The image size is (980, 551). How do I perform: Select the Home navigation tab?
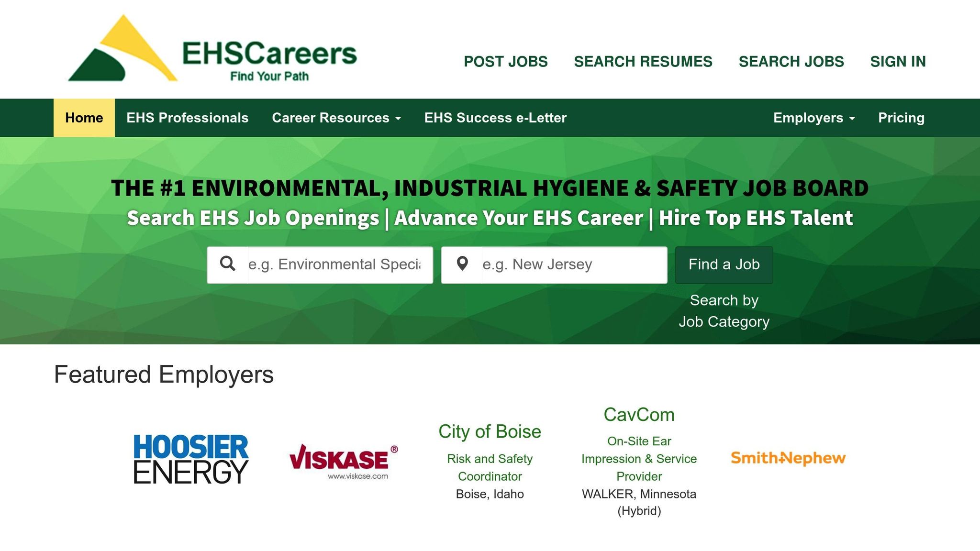[x=84, y=118]
